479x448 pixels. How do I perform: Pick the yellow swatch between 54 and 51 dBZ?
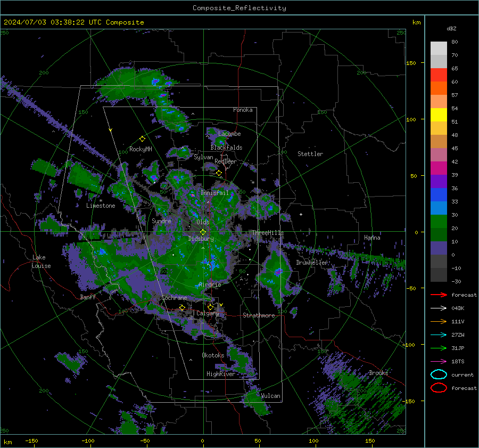pyautogui.click(x=439, y=115)
